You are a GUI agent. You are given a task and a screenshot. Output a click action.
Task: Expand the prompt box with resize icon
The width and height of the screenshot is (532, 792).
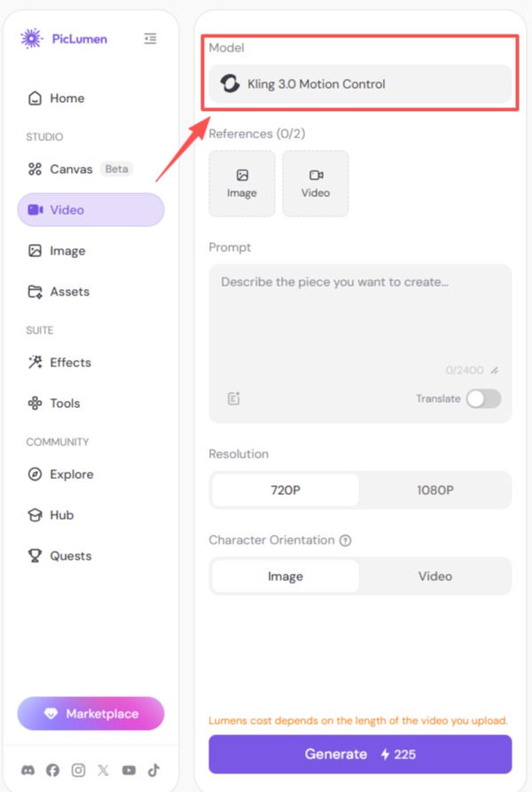click(495, 370)
